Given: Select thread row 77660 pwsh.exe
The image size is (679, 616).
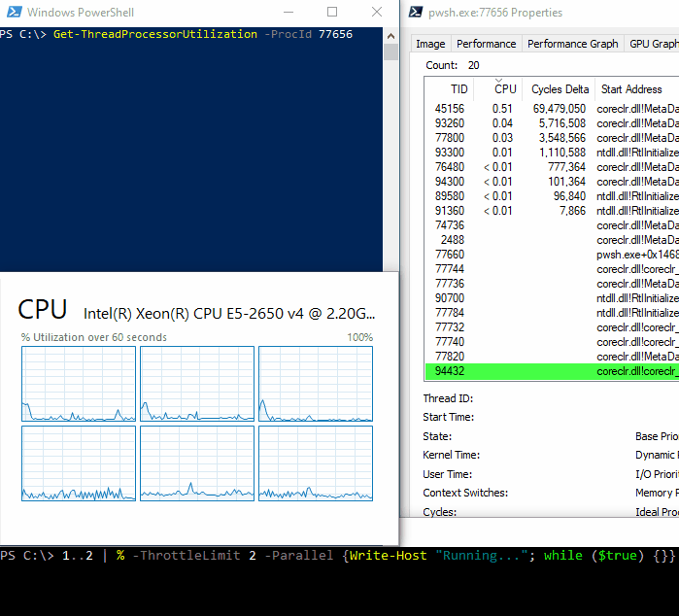Looking at the screenshot, I should pos(552,255).
